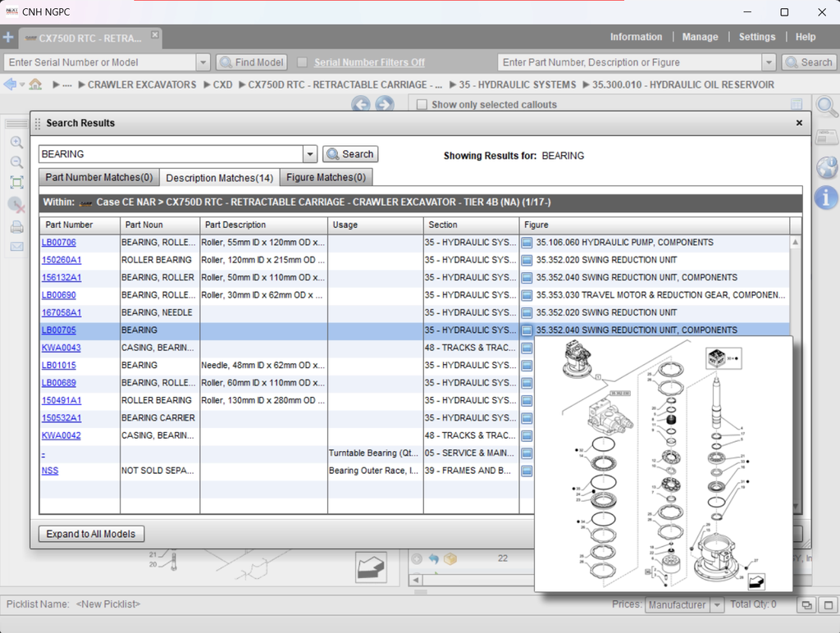Open part number link KWA0042
Image resolution: width=840 pixels, height=633 pixels.
61,436
